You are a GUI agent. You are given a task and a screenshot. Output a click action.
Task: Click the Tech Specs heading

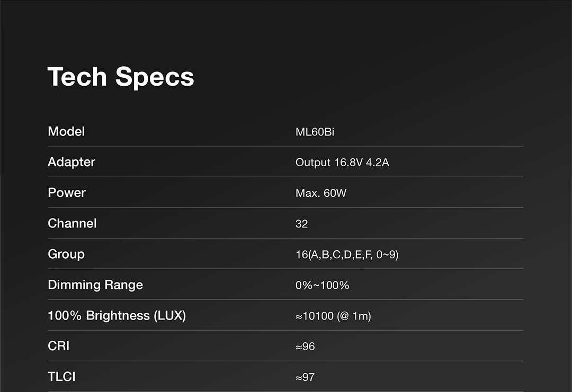121,77
